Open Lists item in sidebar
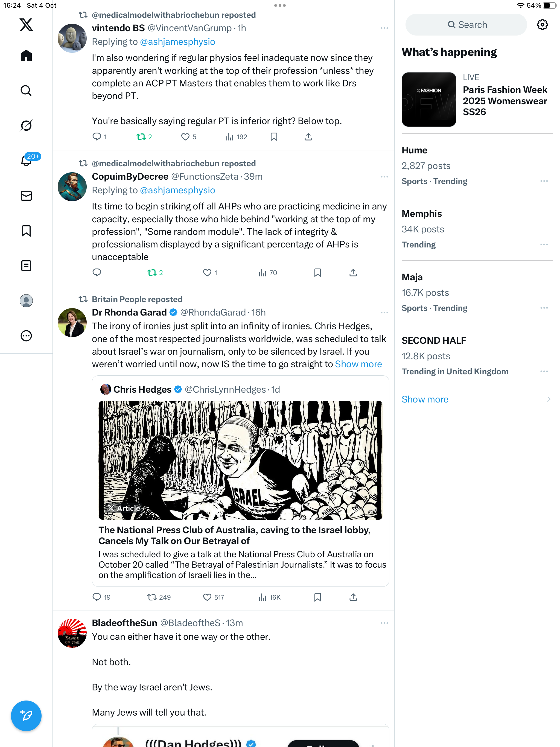The width and height of the screenshot is (560, 747). 26,266
